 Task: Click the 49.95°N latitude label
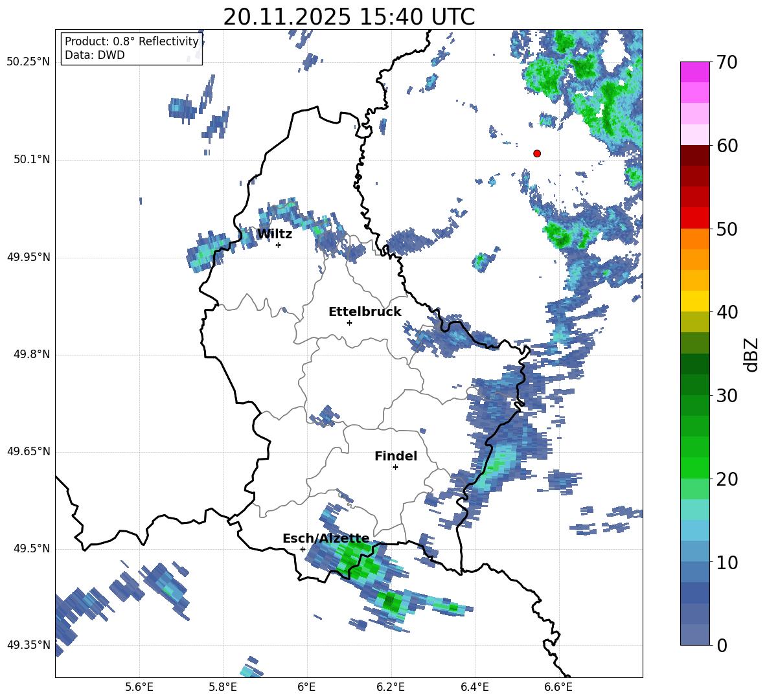point(28,257)
